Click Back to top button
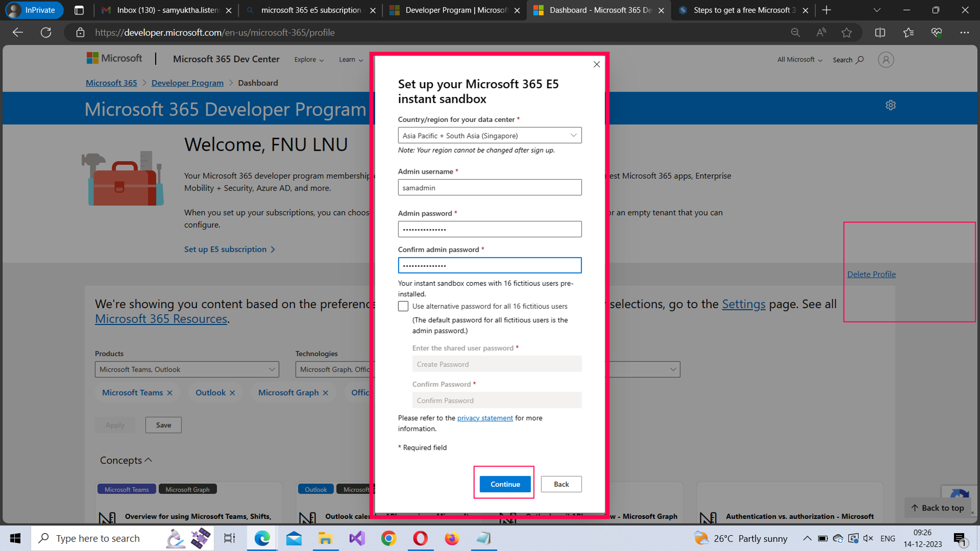Screen dimensions: 980x551 (x=937, y=507)
